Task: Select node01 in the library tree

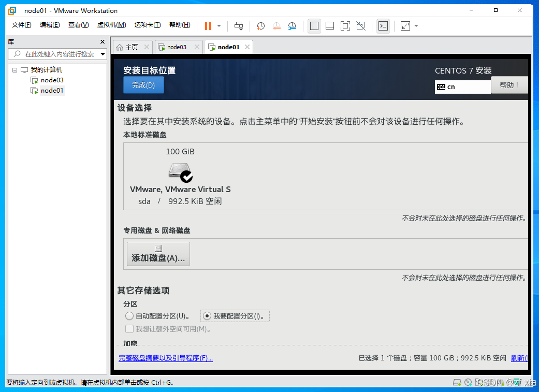Action: click(52, 91)
